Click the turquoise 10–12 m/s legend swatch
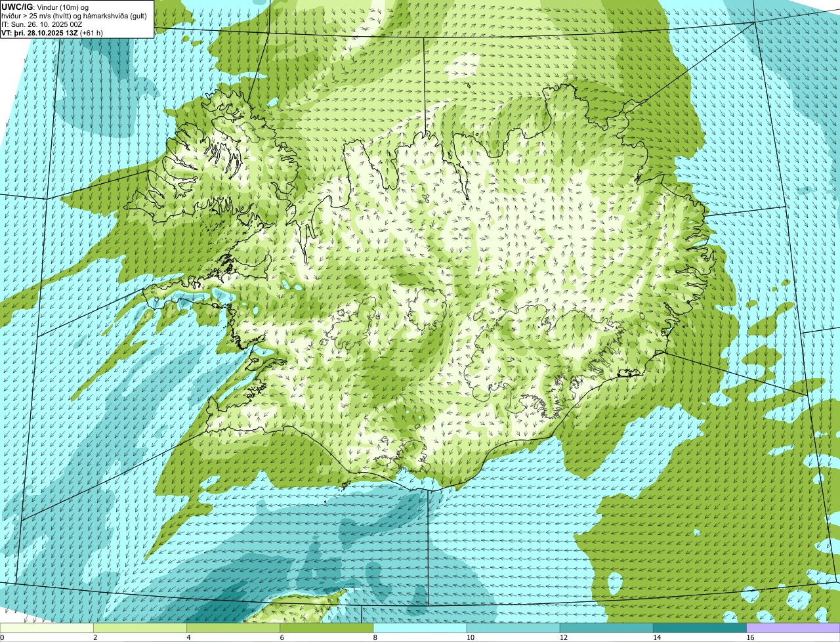This screenshot has height=642, width=840. pyautogui.click(x=513, y=628)
